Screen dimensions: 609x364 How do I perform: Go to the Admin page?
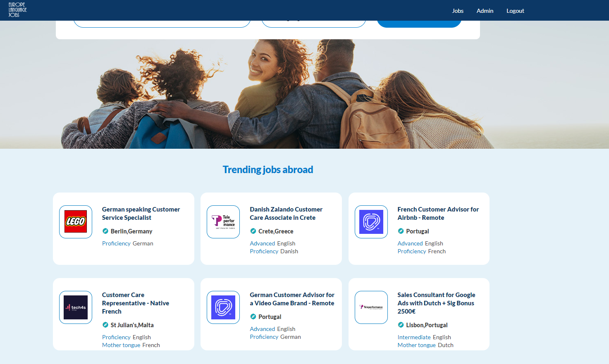pyautogui.click(x=485, y=11)
